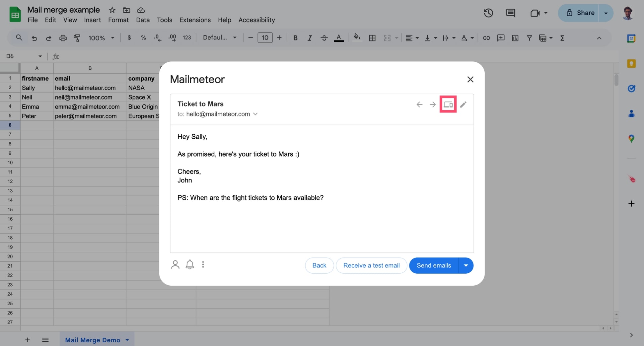Star the Mail merge example document
The height and width of the screenshot is (346, 644).
pos(112,10)
